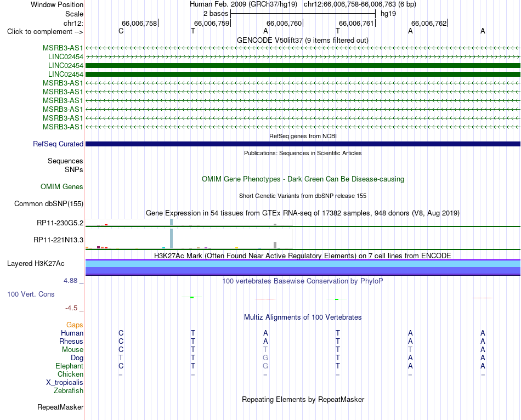Select the Chicken alignment row label
Viewport: 521px width, 420px height.
pos(70,374)
